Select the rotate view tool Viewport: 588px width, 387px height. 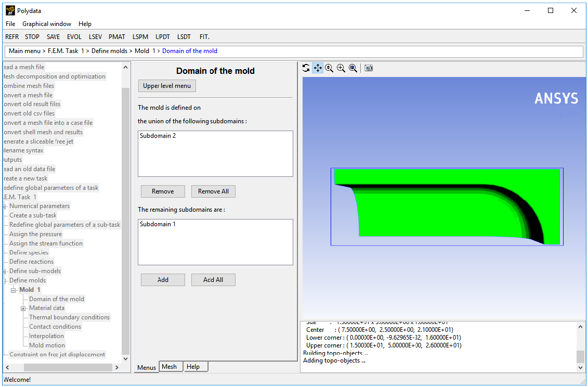pos(306,68)
